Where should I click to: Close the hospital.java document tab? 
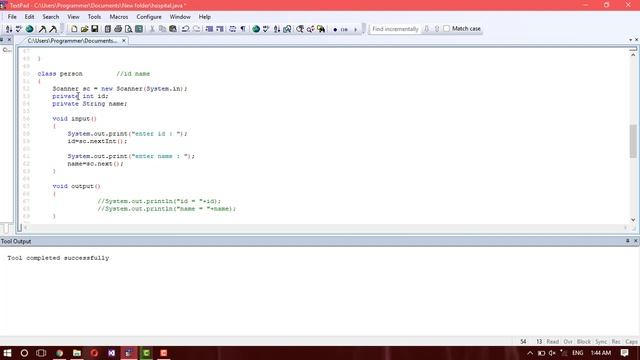[x=124, y=41]
